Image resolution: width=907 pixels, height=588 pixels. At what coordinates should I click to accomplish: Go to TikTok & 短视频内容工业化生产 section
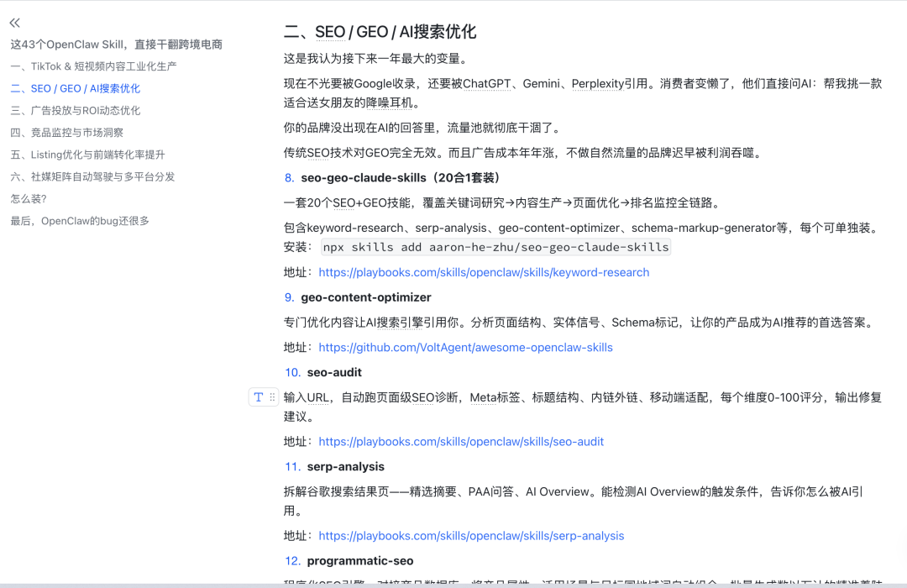click(x=94, y=66)
